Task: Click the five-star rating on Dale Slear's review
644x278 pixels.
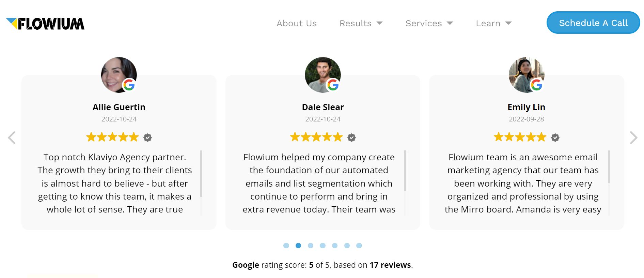Action: point(316,137)
